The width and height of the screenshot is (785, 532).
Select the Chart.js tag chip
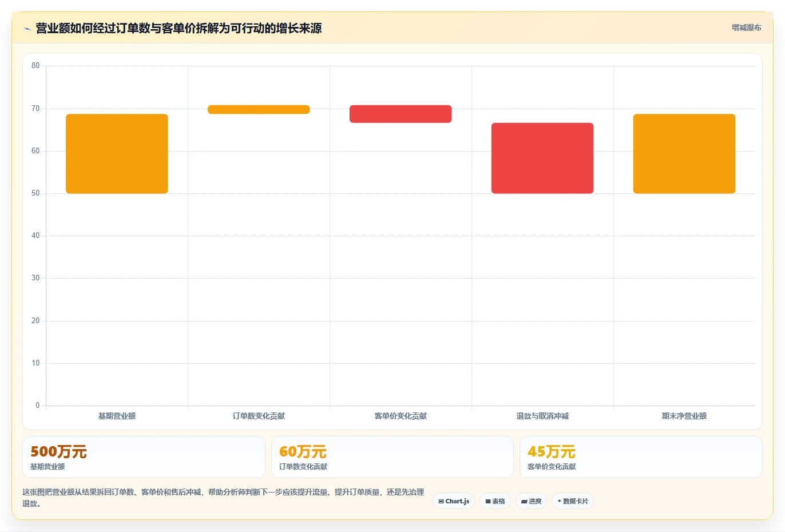pos(454,501)
